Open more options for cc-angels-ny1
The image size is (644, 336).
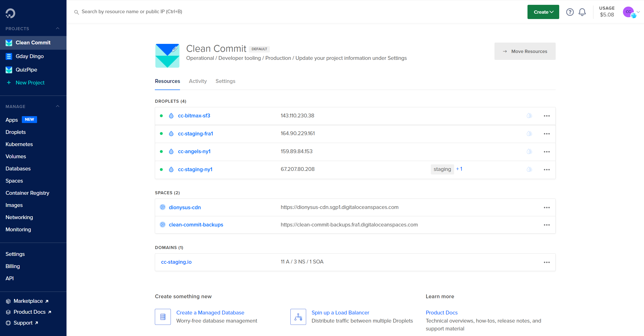tap(547, 152)
